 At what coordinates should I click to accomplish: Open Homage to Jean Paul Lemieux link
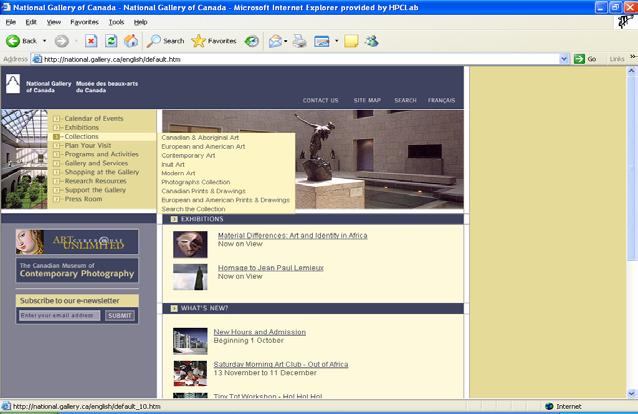(x=271, y=268)
